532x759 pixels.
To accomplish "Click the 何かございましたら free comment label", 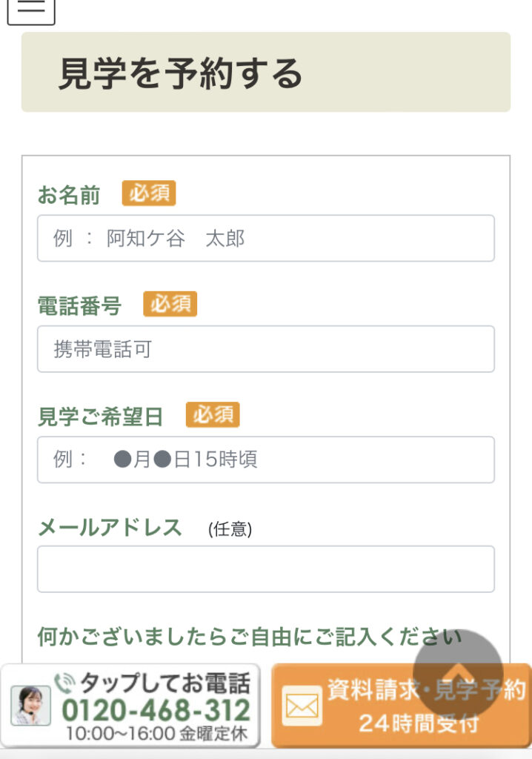I will [x=250, y=637].
